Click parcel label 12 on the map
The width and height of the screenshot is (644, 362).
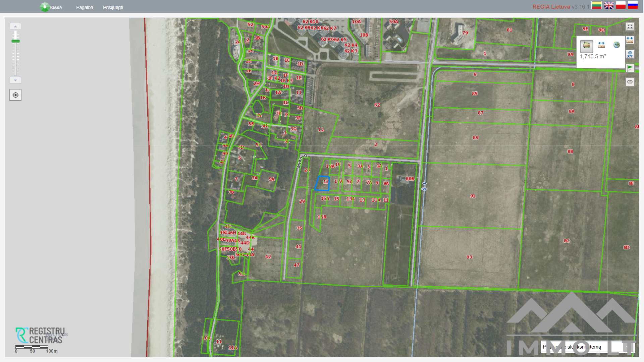(x=321, y=130)
